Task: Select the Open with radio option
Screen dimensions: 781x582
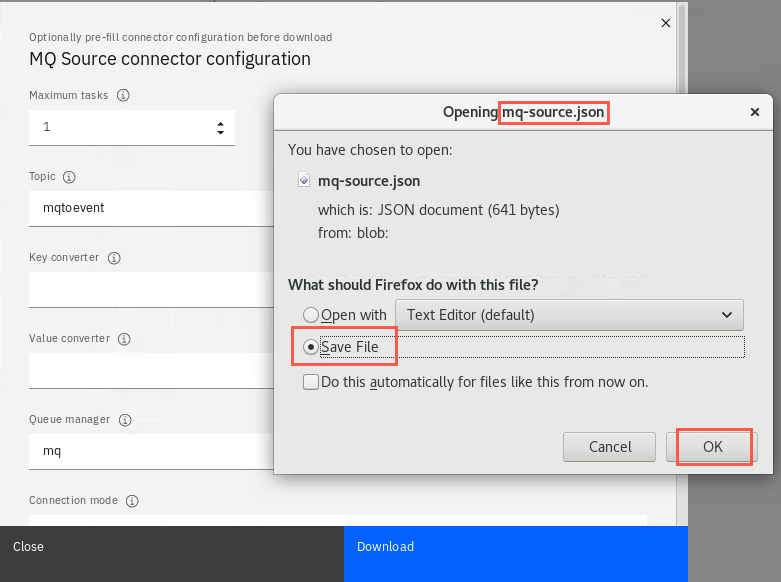Action: pos(311,315)
